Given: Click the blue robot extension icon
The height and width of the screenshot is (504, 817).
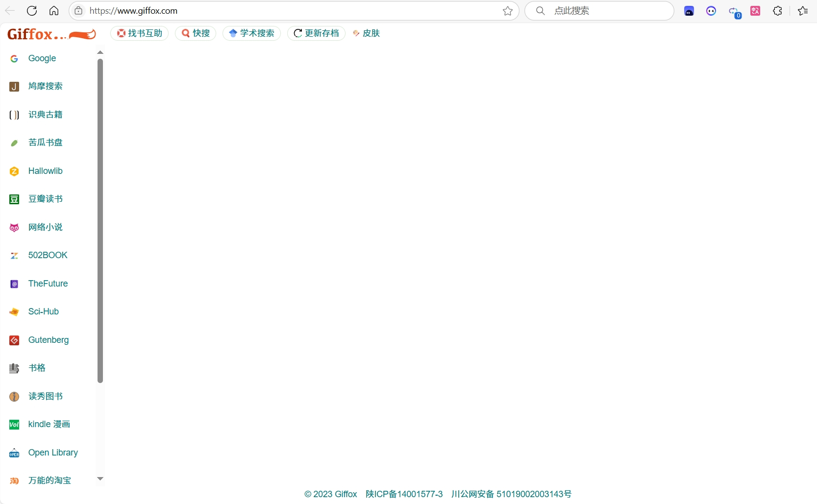Looking at the screenshot, I should [689, 11].
